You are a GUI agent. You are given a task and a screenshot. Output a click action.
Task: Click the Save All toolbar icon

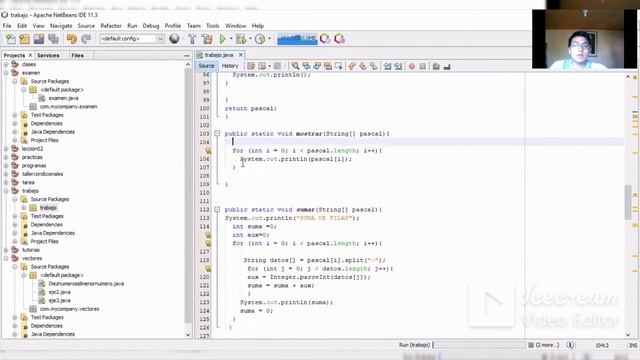[x=53, y=39]
